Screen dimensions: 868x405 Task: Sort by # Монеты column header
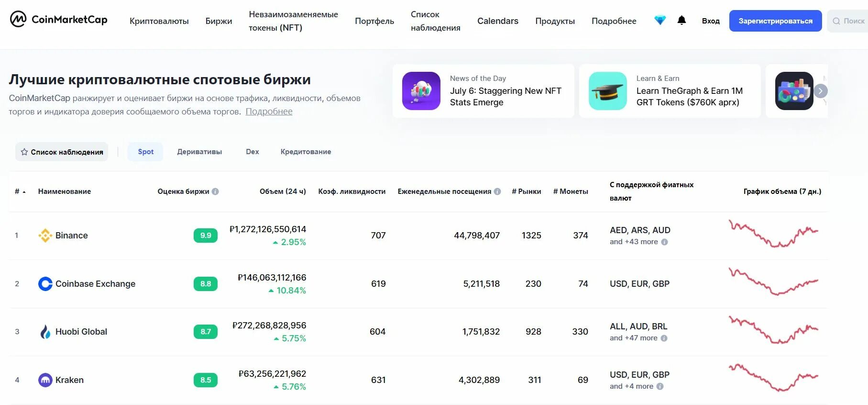tap(571, 191)
